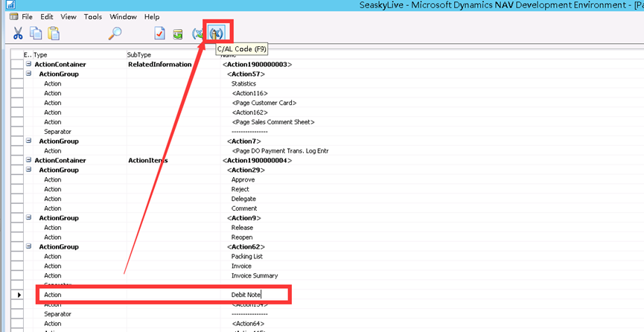This screenshot has height=332, width=644.
Task: Click the ActionItems SubType cell
Action: (x=148, y=160)
